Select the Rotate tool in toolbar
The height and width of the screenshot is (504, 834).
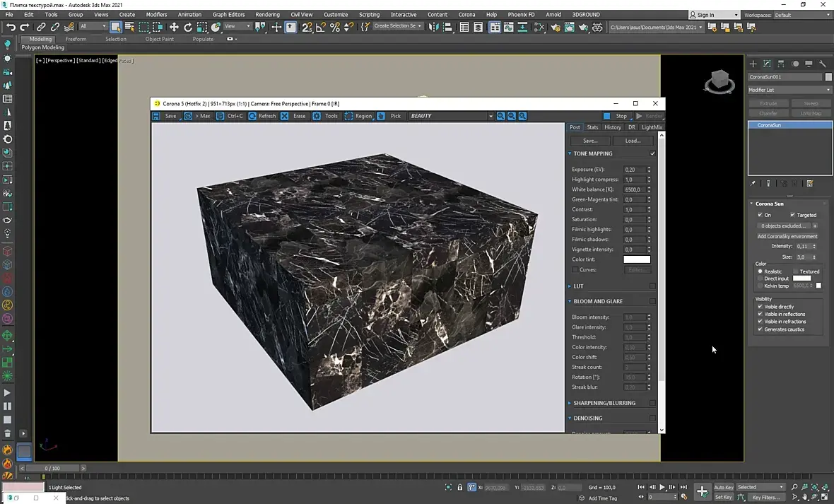(x=188, y=27)
